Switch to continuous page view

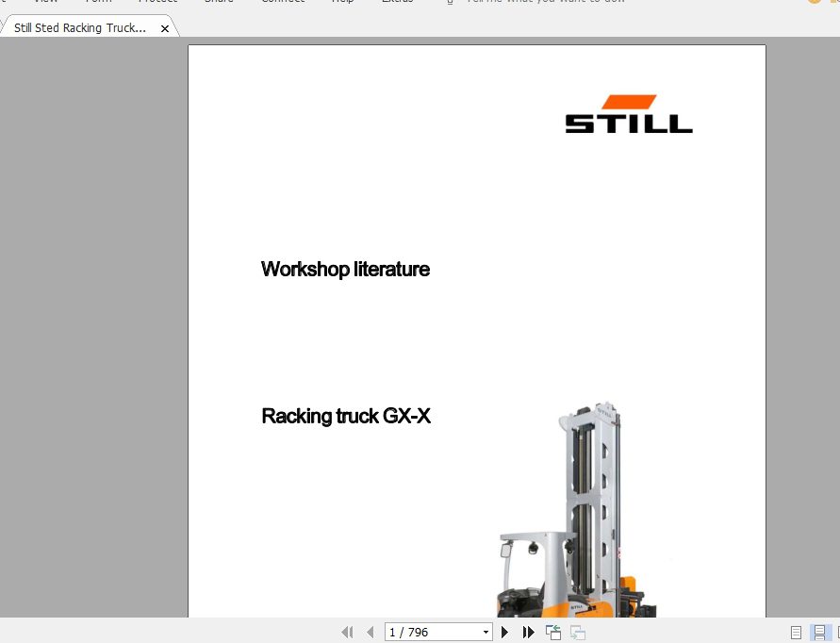(819, 633)
